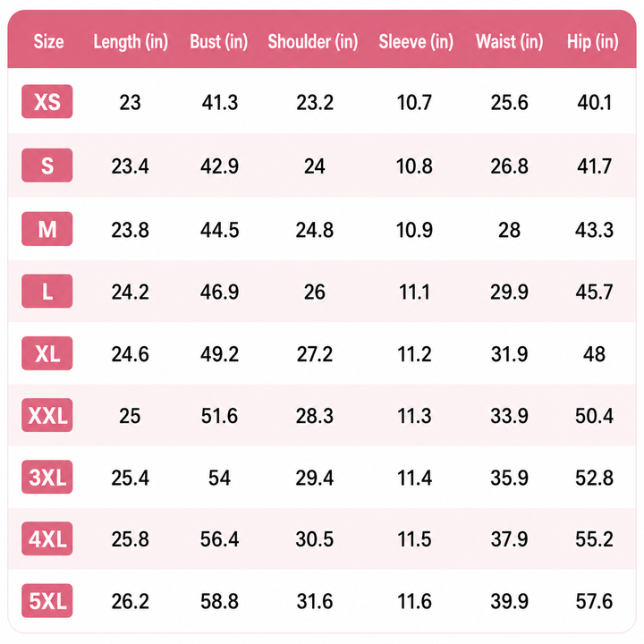The height and width of the screenshot is (644, 644).
Task: Click the Shoulder (in) column header
Action: coord(313,42)
